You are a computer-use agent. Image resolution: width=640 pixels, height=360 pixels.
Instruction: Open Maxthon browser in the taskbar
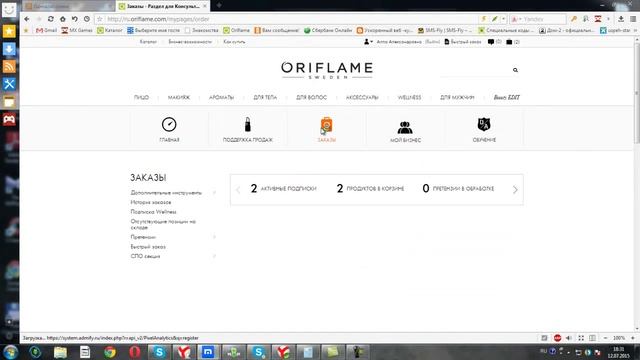pyautogui.click(x=208, y=352)
